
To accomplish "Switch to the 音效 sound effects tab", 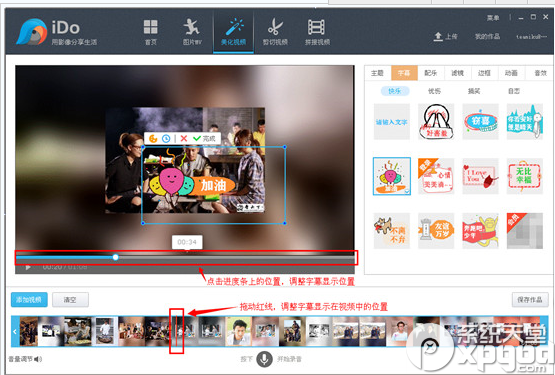I will click(539, 73).
